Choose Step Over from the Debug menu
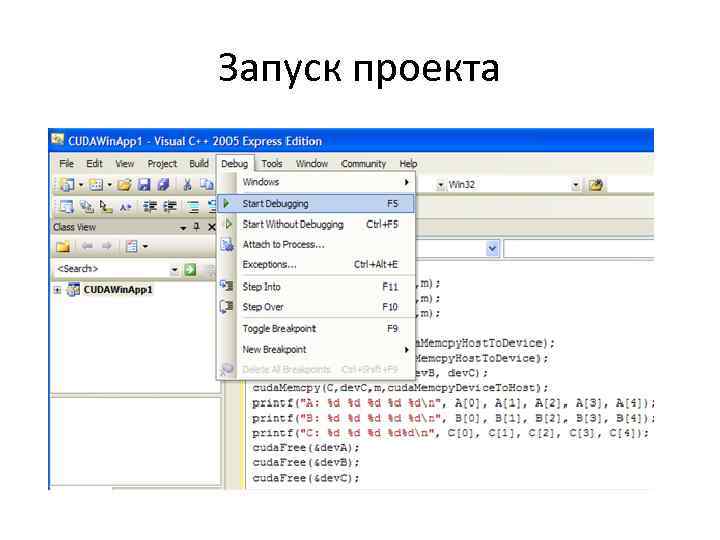Viewport: 720px width, 540px height. [x=316, y=307]
